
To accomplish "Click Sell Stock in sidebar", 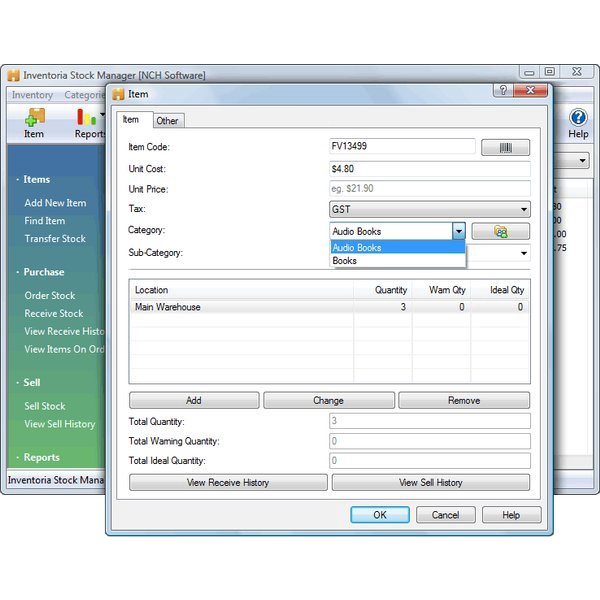I will (45, 406).
